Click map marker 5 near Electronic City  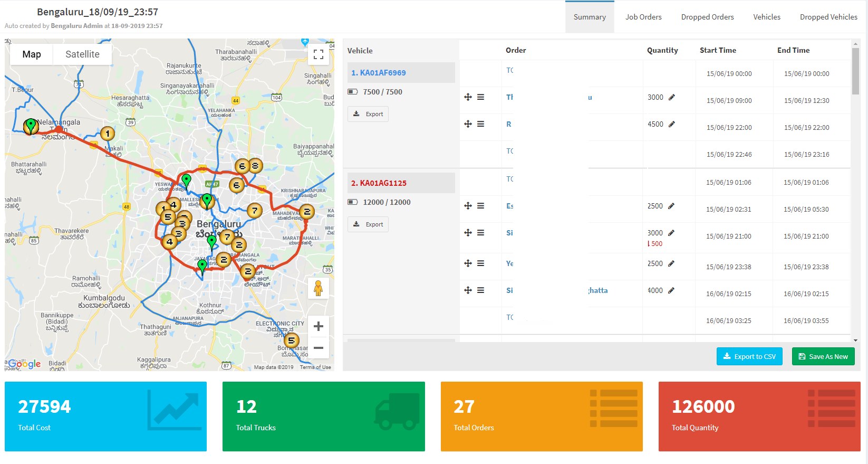291,340
